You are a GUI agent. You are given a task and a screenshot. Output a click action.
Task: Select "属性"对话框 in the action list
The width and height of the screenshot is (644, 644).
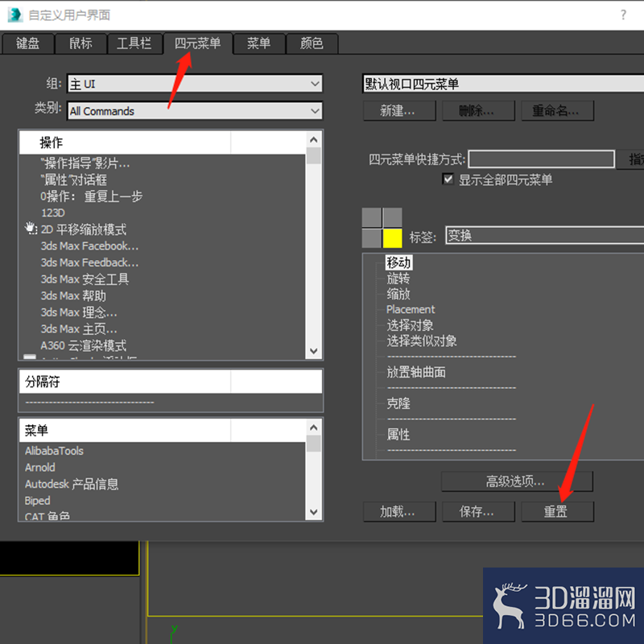tap(73, 180)
